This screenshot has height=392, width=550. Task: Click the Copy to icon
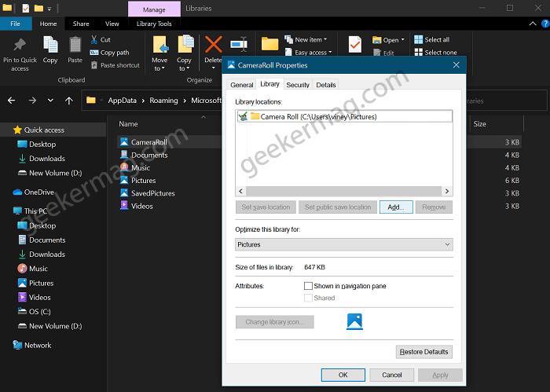pyautogui.click(x=185, y=44)
